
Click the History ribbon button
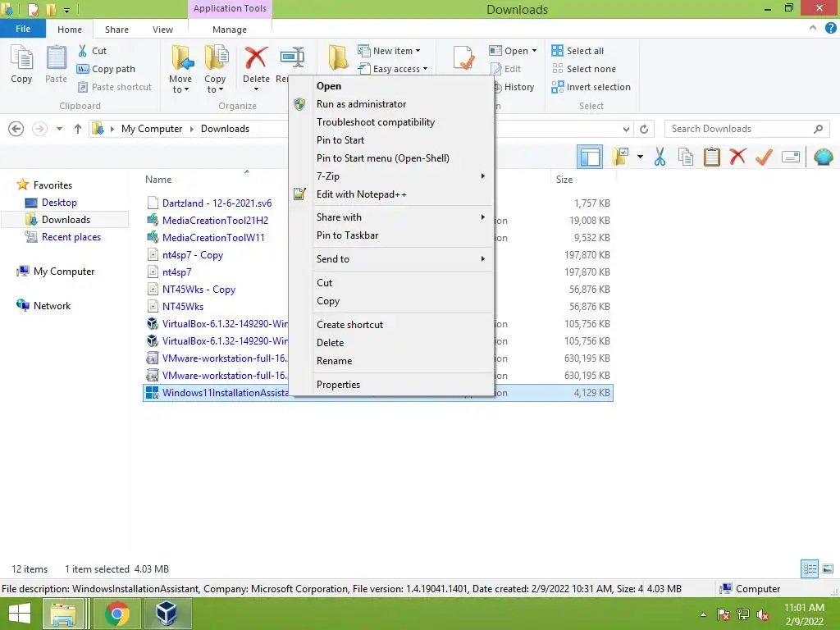pos(514,87)
